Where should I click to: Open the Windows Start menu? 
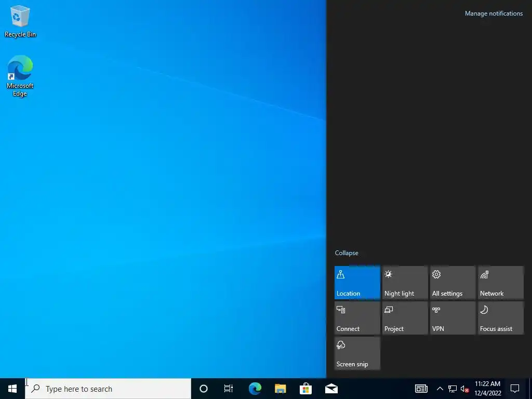pyautogui.click(x=12, y=389)
